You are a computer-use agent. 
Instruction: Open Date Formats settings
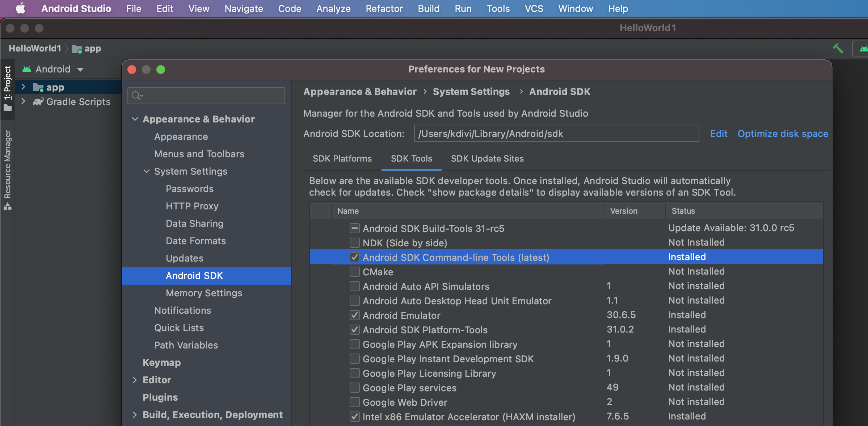pyautogui.click(x=195, y=241)
